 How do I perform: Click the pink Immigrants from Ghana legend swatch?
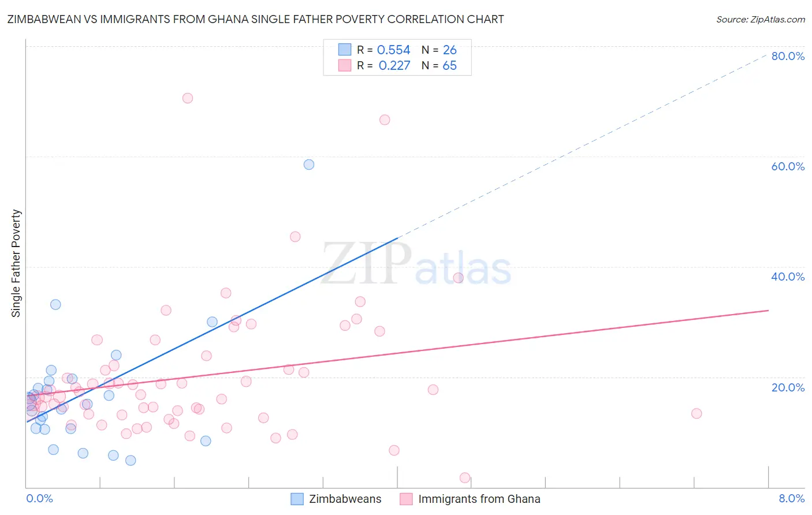[x=407, y=499]
